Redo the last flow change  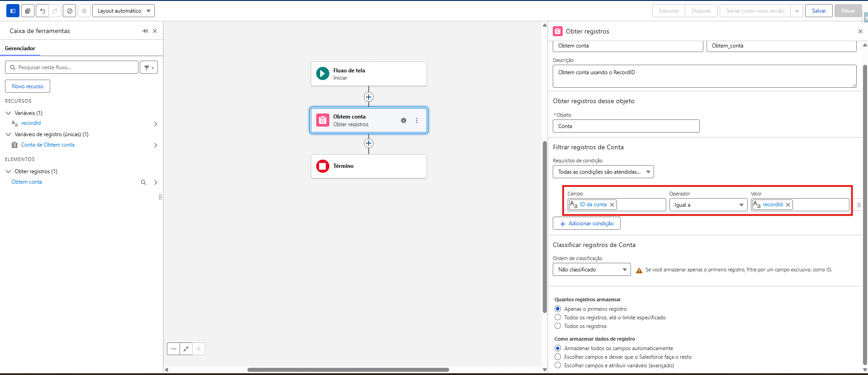click(55, 11)
